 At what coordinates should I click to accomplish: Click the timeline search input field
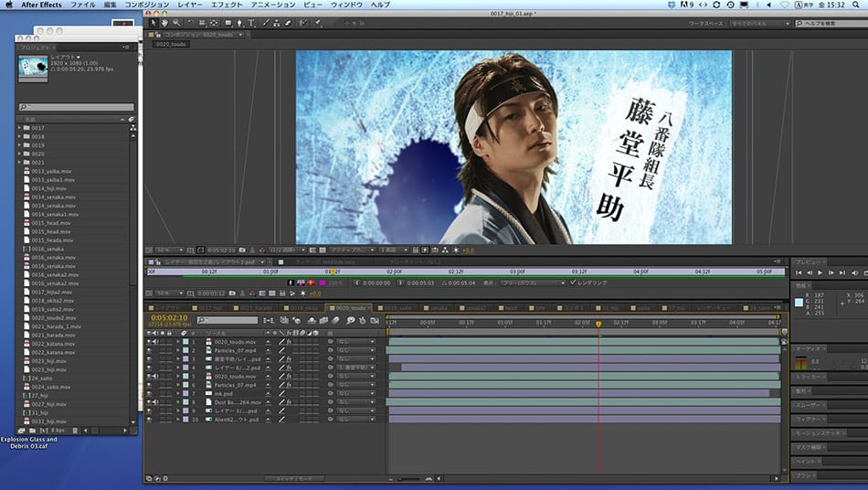(x=227, y=320)
